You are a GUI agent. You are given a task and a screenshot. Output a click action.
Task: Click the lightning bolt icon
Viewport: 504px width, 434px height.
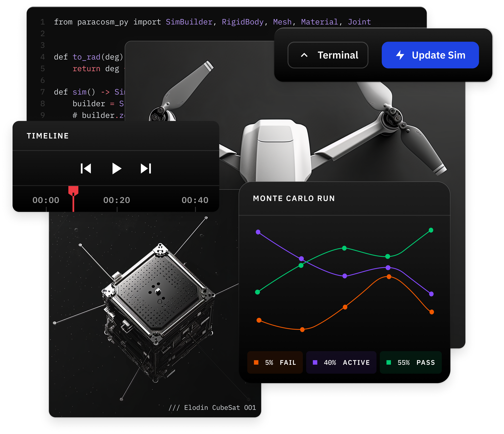coord(400,55)
